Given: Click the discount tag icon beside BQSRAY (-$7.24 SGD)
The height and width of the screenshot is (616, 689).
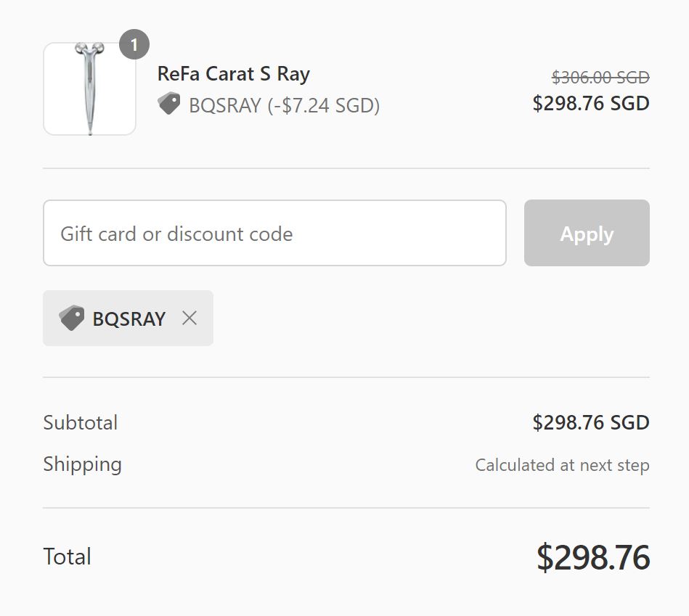Looking at the screenshot, I should click(168, 104).
